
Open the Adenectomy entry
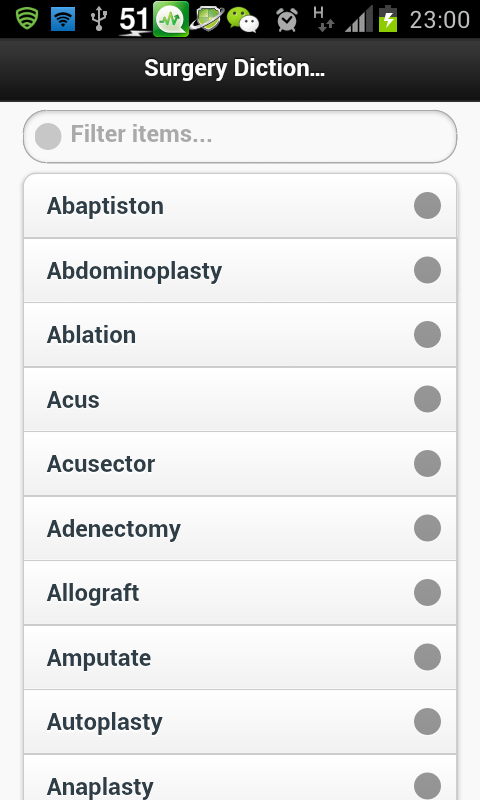[240, 528]
